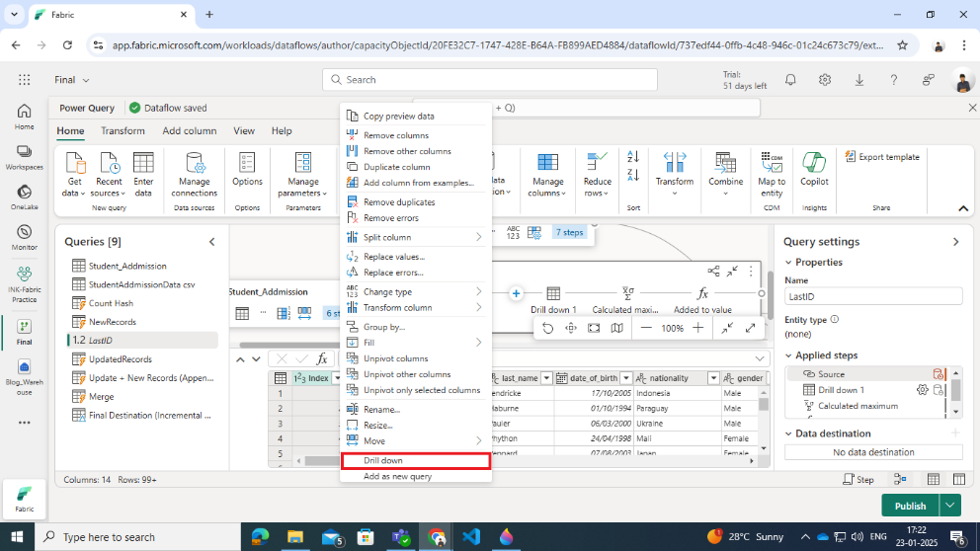Open the app launcher grid icon
Viewport: 980px width, 551px height.
click(x=25, y=79)
